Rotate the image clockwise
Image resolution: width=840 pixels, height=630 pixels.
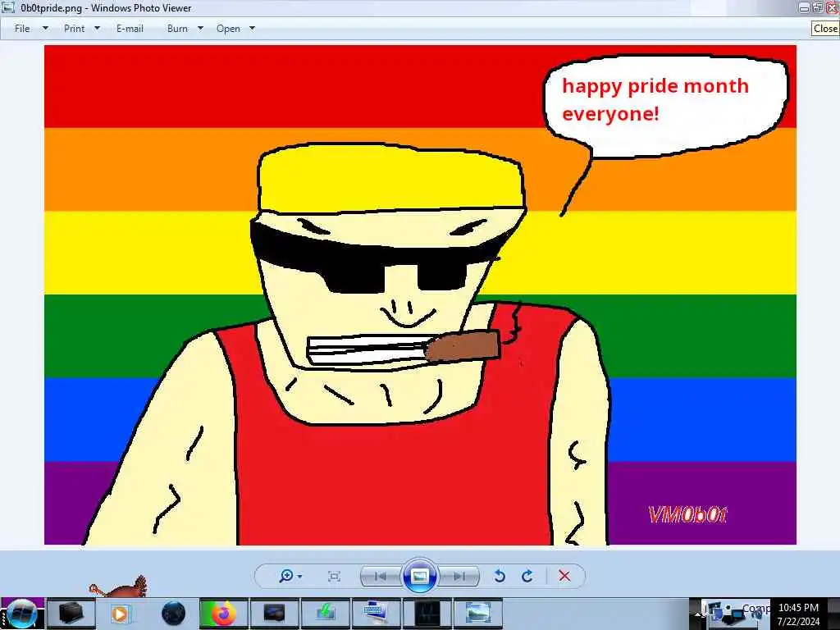tap(527, 576)
